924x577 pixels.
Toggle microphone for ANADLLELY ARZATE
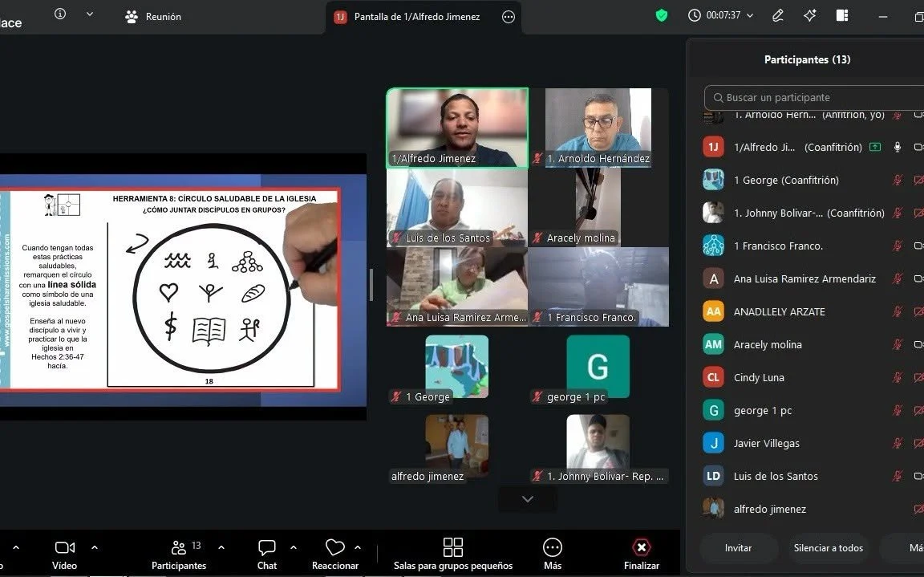point(897,312)
